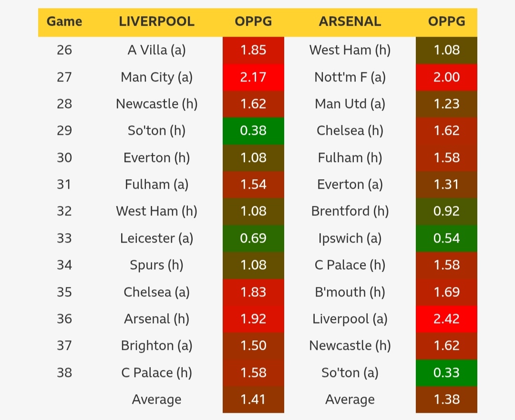Click the bright red 2.17 cell

(x=253, y=77)
